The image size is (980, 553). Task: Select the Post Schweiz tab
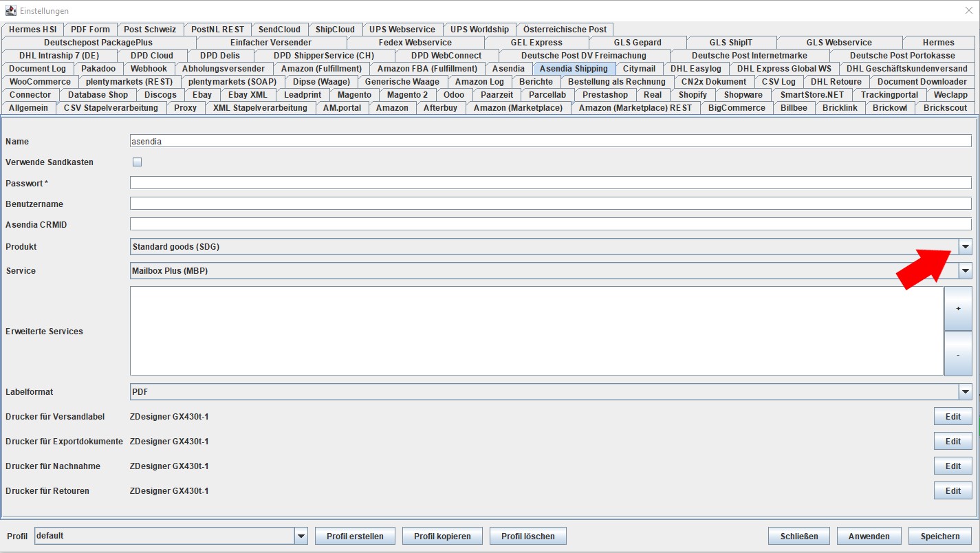click(x=150, y=30)
